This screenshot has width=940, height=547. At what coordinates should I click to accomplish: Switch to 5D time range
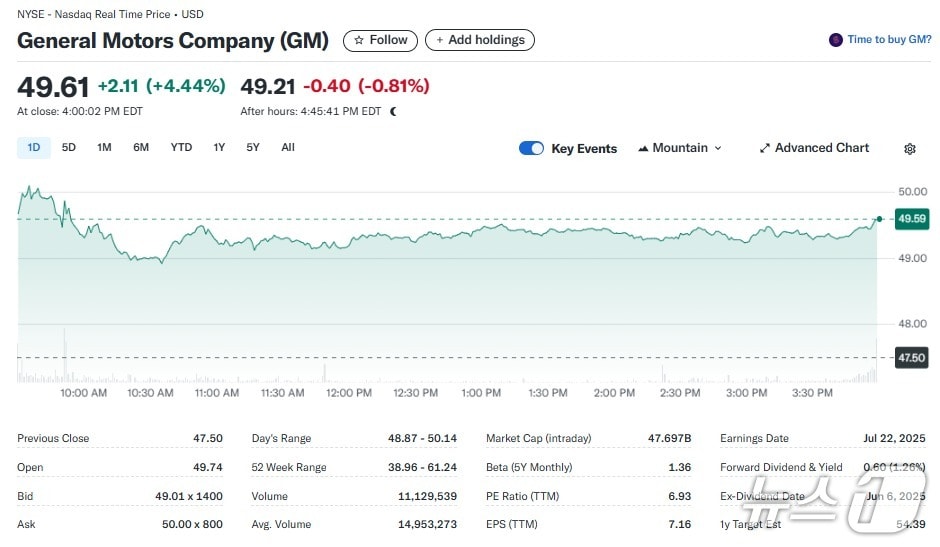[68, 148]
